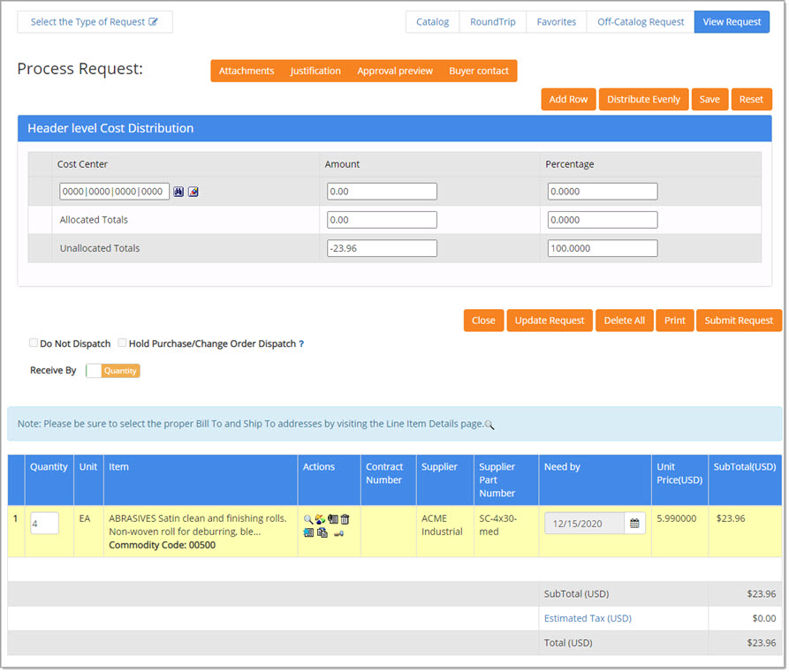Click the Quantity input field showing 4
This screenshot has height=672, width=789.
click(x=44, y=523)
